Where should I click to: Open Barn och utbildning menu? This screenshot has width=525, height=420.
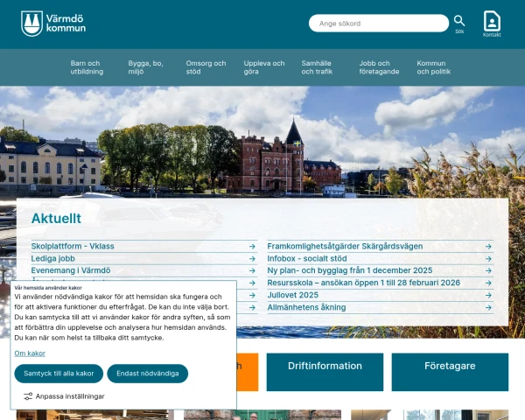87,67
